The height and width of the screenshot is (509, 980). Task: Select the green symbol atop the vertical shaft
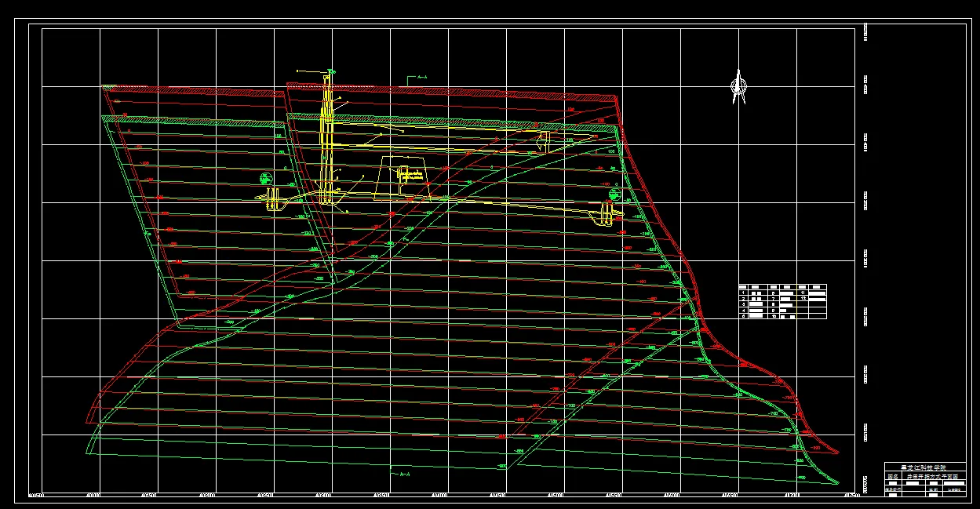click(332, 72)
